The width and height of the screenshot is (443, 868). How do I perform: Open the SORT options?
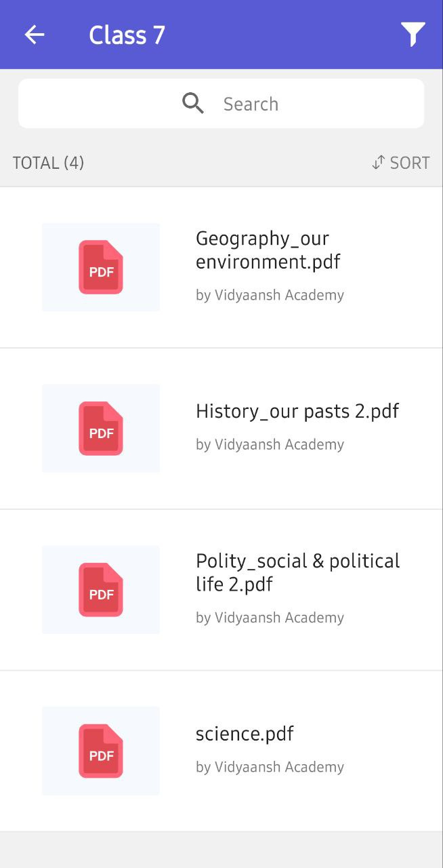point(409,163)
